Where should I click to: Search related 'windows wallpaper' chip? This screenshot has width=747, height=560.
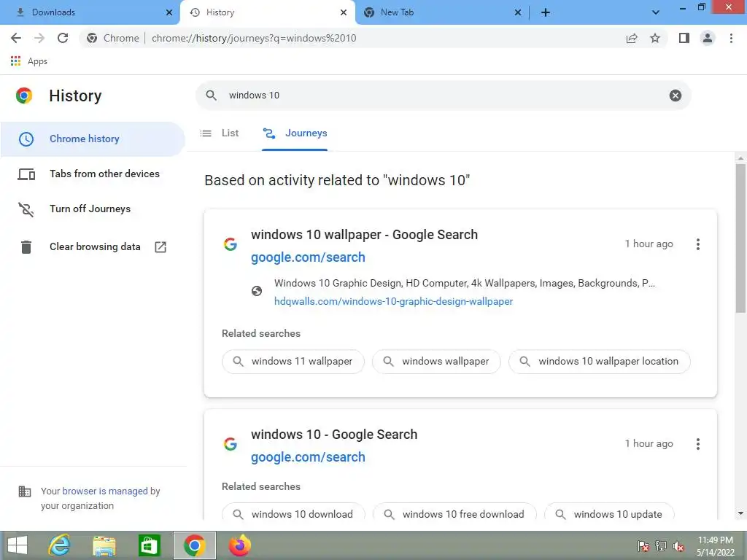[x=436, y=362]
